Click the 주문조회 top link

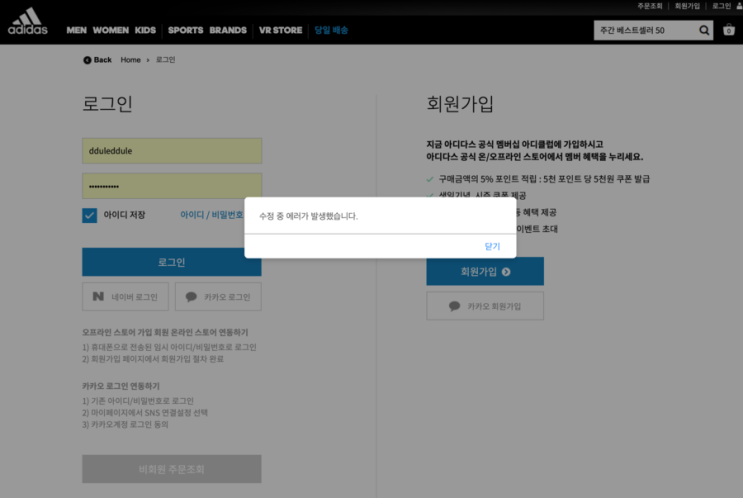point(649,6)
